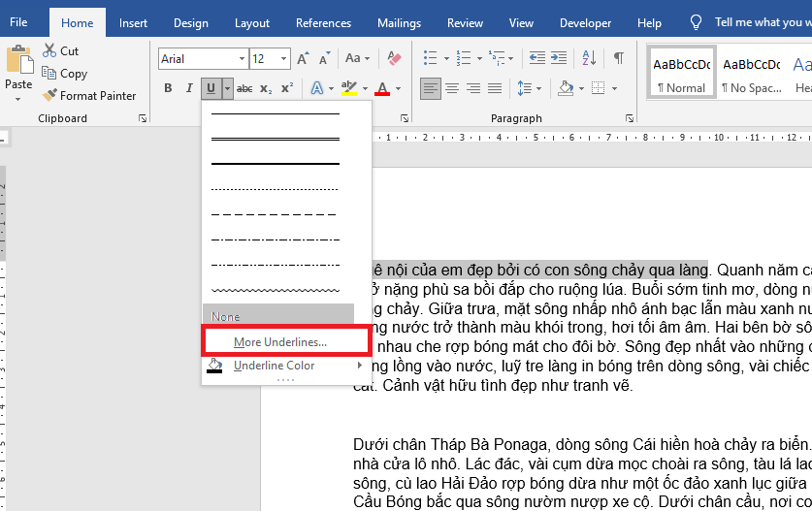Select the wavy underline style
The height and width of the screenshot is (511, 812).
[276, 290]
